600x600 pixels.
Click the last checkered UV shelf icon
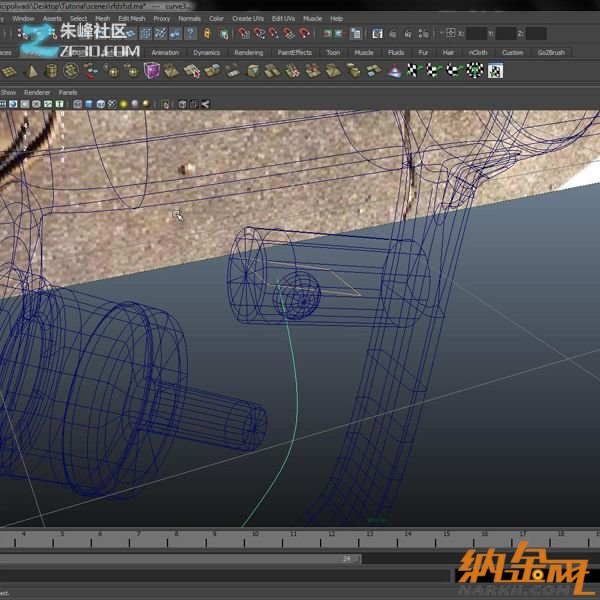click(495, 71)
